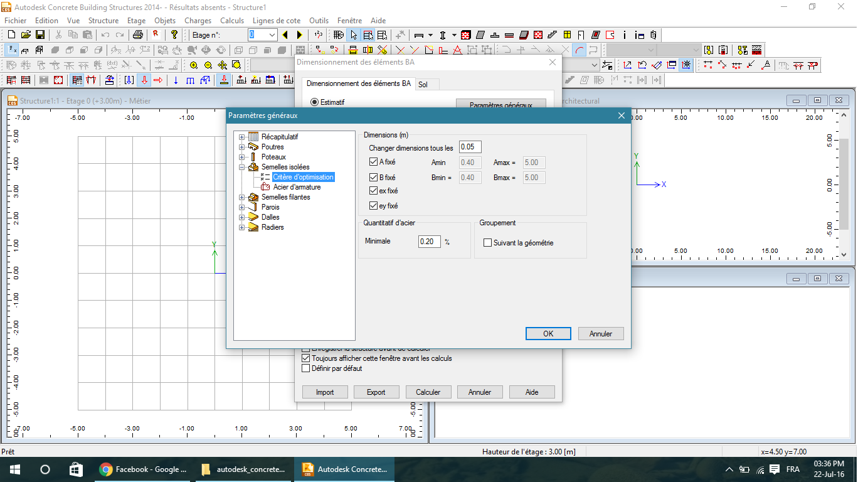Viewport: 868px width, 482px height.
Task: Select the door opening tool icon
Action: [x=581, y=35]
